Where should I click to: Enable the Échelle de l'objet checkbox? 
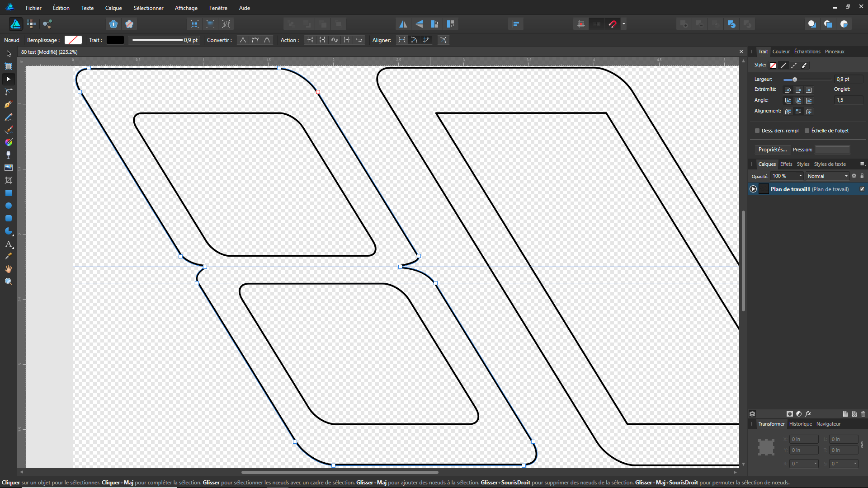pyautogui.click(x=807, y=131)
